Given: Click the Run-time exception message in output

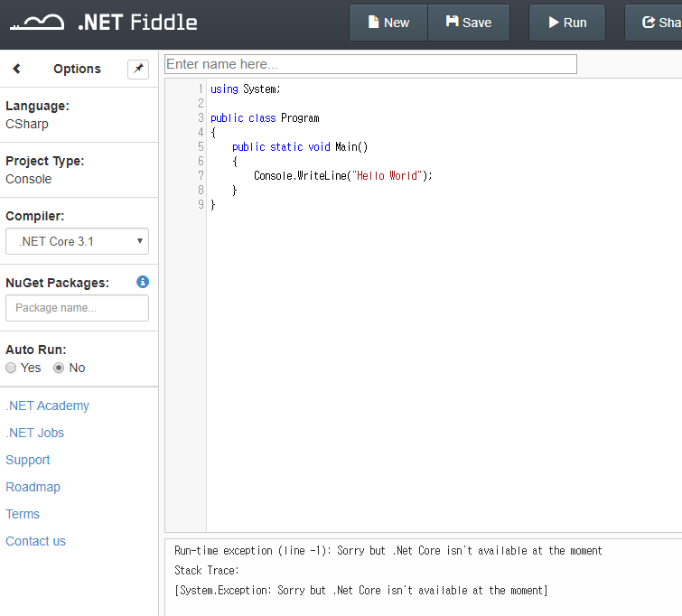Looking at the screenshot, I should click(388, 551).
